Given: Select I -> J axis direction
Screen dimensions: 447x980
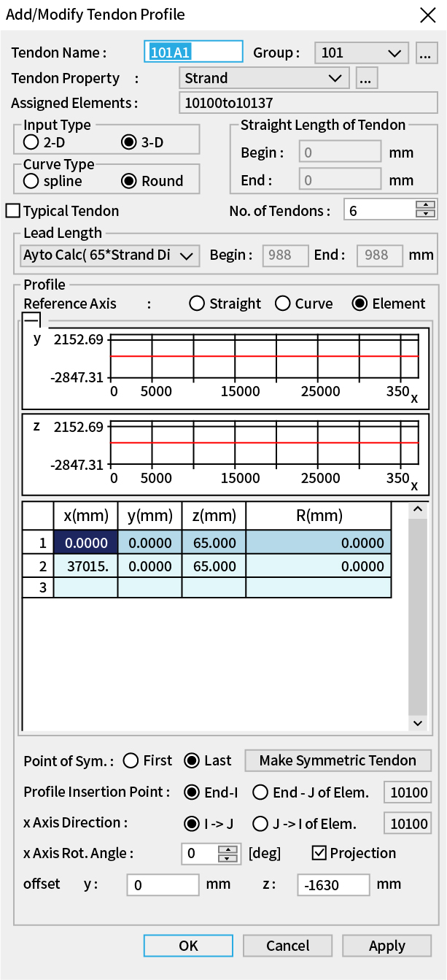Looking at the screenshot, I should [192, 824].
